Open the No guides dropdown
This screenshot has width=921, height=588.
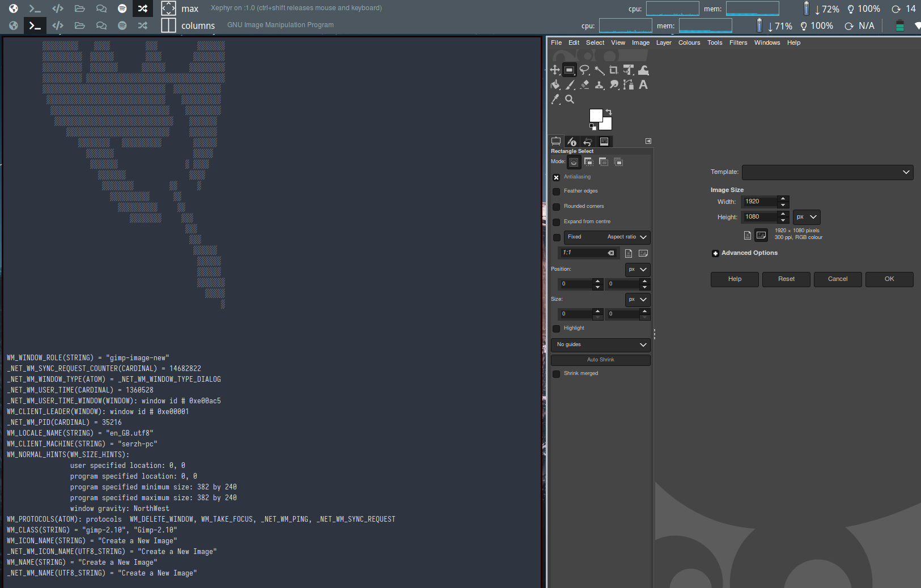coord(600,344)
